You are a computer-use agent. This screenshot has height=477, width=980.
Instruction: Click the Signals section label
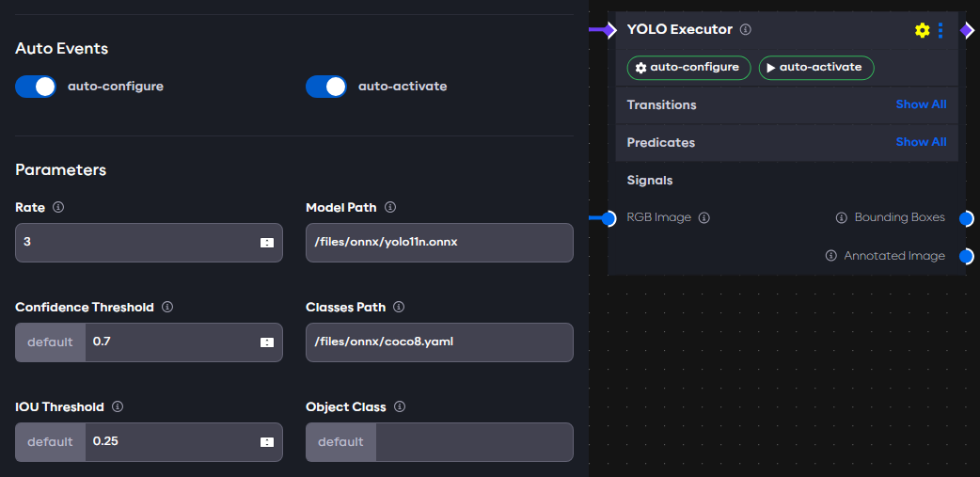[650, 180]
